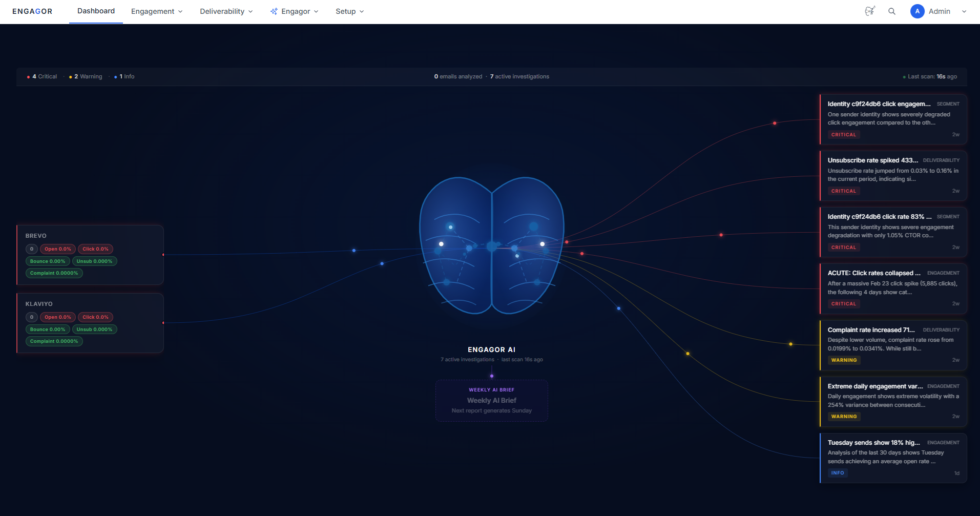Click CRITICAL badge on Unsubscribe rate spiked card
This screenshot has width=980, height=516.
(x=844, y=191)
